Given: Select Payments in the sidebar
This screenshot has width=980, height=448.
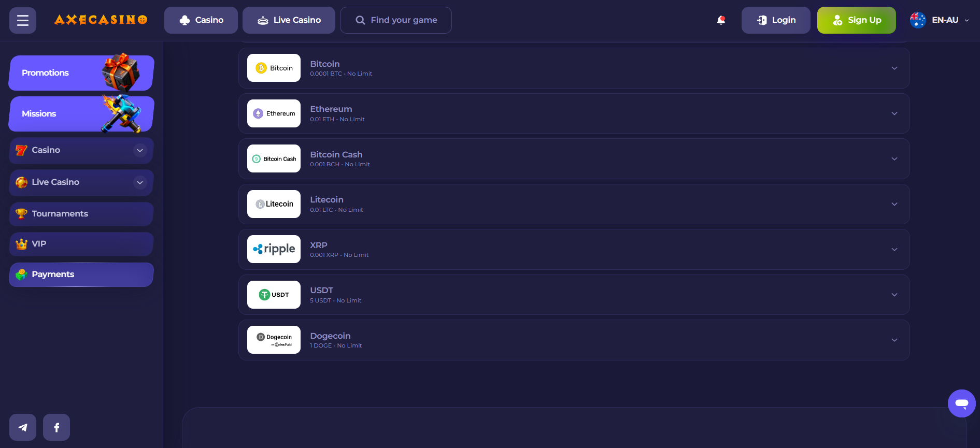Looking at the screenshot, I should pyautogui.click(x=81, y=274).
